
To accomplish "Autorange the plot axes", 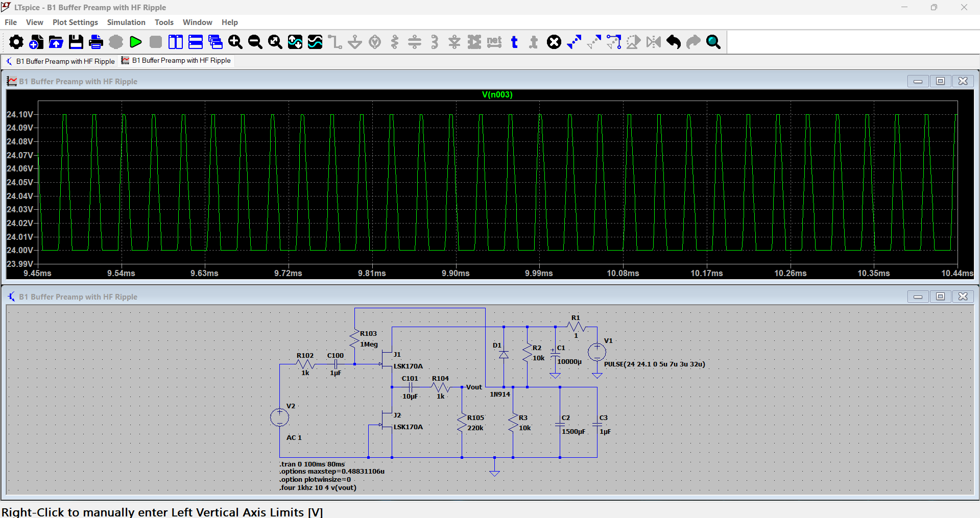I will (295, 42).
